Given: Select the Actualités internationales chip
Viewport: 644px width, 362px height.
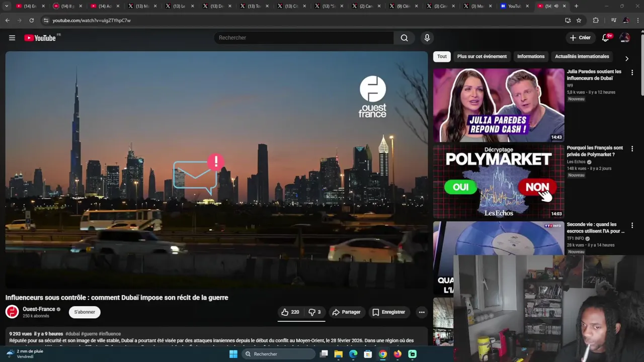Looking at the screenshot, I should pyautogui.click(x=582, y=56).
